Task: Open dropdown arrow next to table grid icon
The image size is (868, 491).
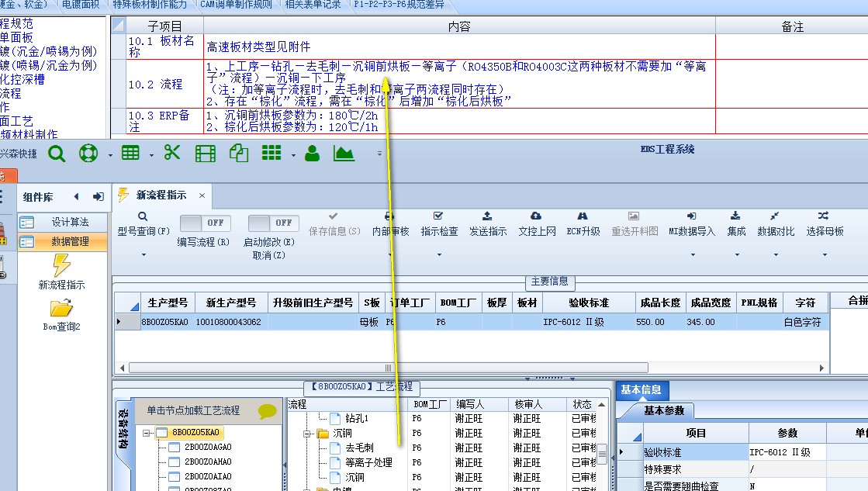Action: 151,156
